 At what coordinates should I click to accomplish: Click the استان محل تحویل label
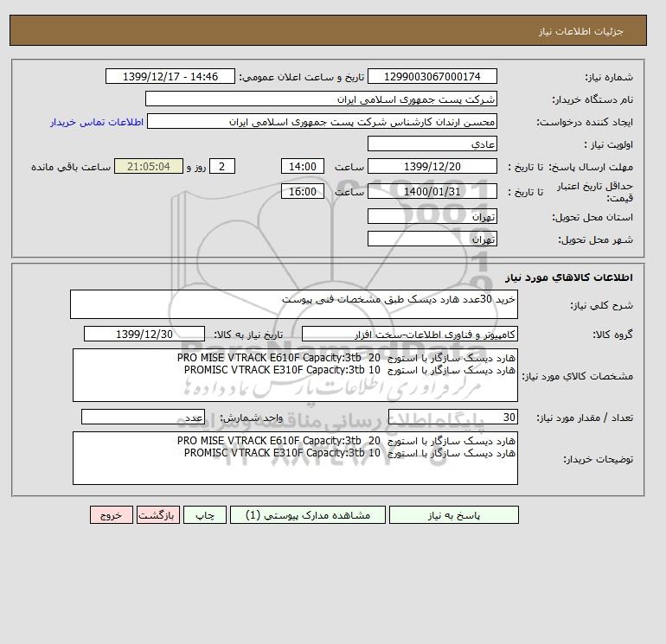[592, 217]
